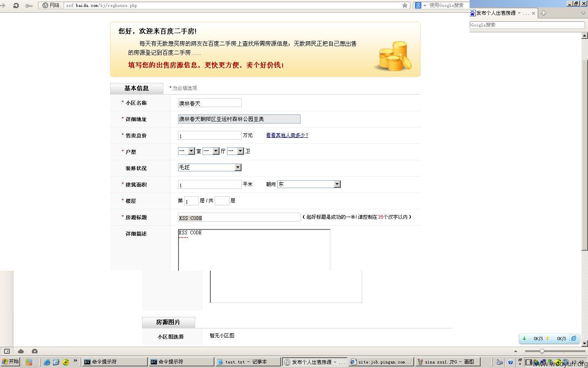Open the 基本信息 tab

click(136, 88)
